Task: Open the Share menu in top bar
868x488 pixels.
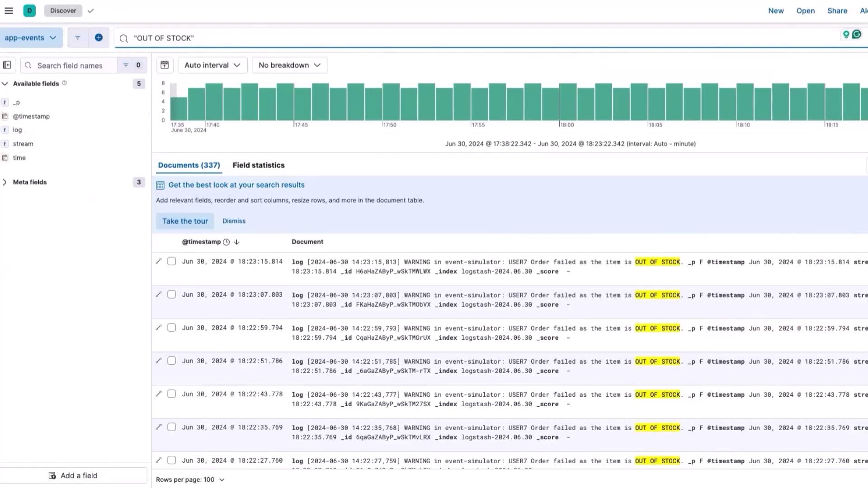Action: [x=837, y=10]
